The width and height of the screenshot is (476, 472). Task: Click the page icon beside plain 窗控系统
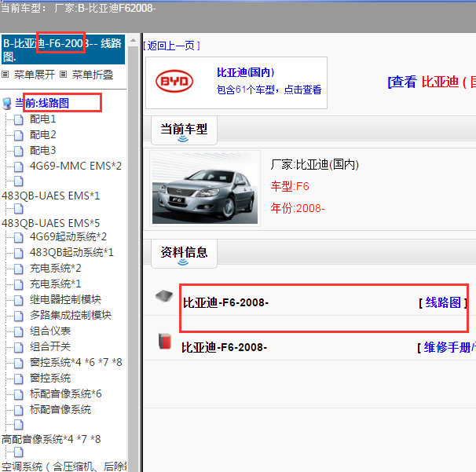[19, 379]
